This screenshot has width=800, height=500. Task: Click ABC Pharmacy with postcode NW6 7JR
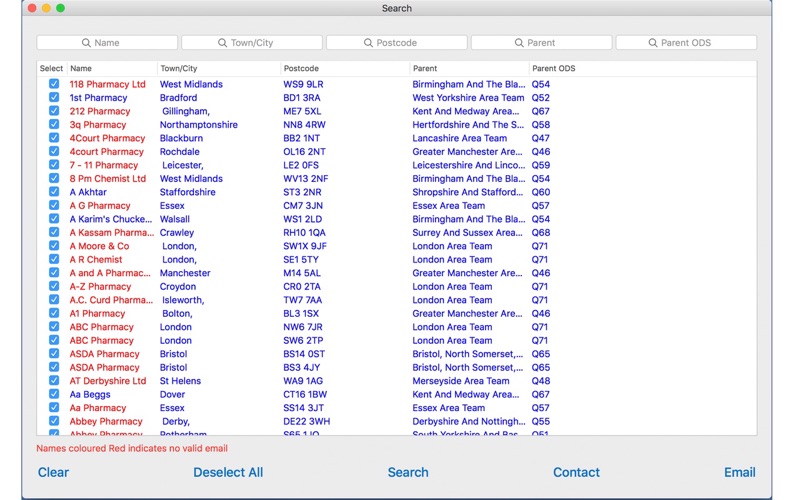pos(102,327)
